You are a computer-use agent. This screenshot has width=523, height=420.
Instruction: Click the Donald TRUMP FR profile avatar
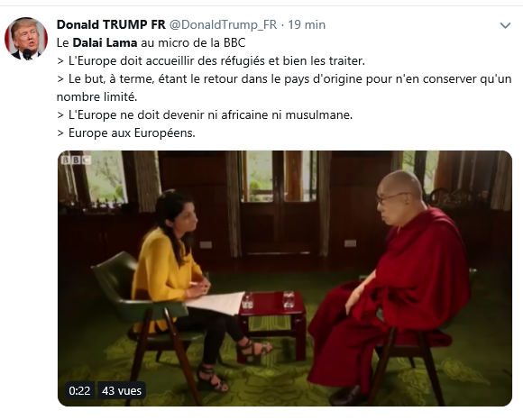26,39
